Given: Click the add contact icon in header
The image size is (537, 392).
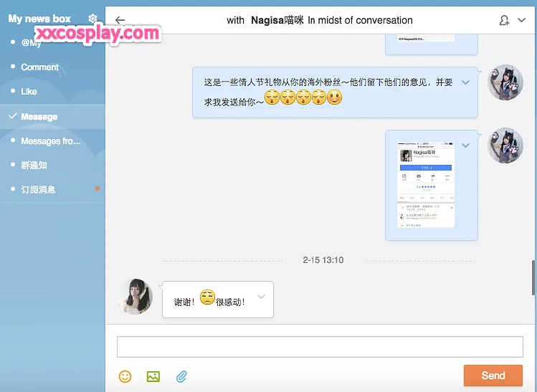Looking at the screenshot, I should click(x=505, y=21).
